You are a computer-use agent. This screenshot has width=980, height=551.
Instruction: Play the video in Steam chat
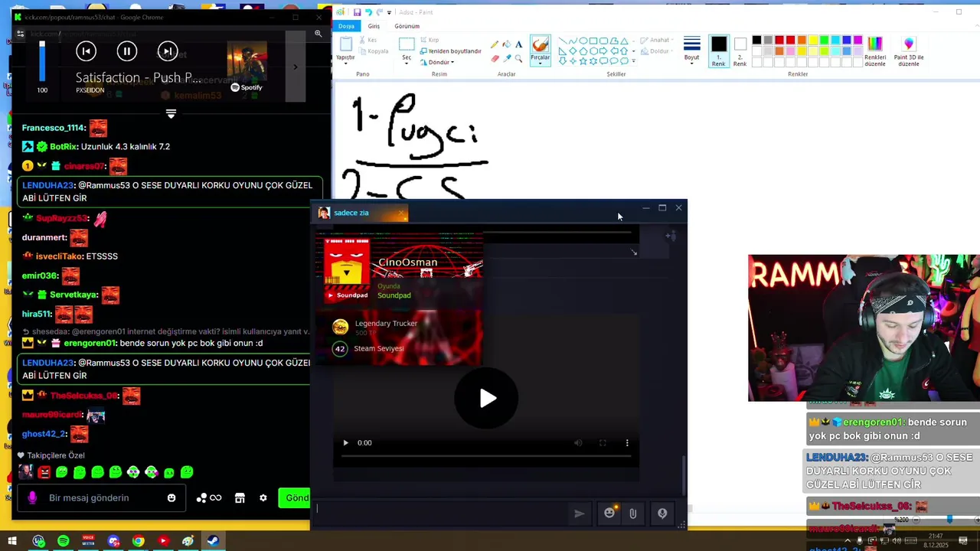pyautogui.click(x=487, y=398)
